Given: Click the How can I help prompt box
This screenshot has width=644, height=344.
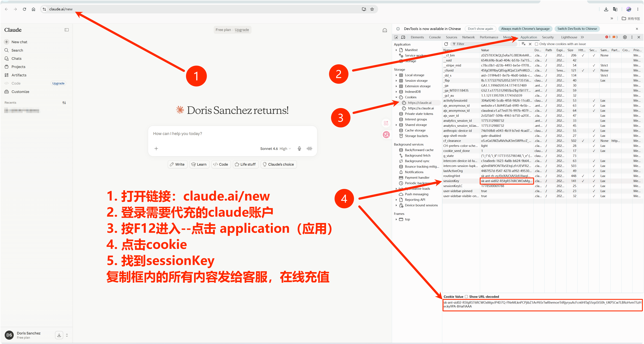Looking at the screenshot, I should [x=232, y=134].
